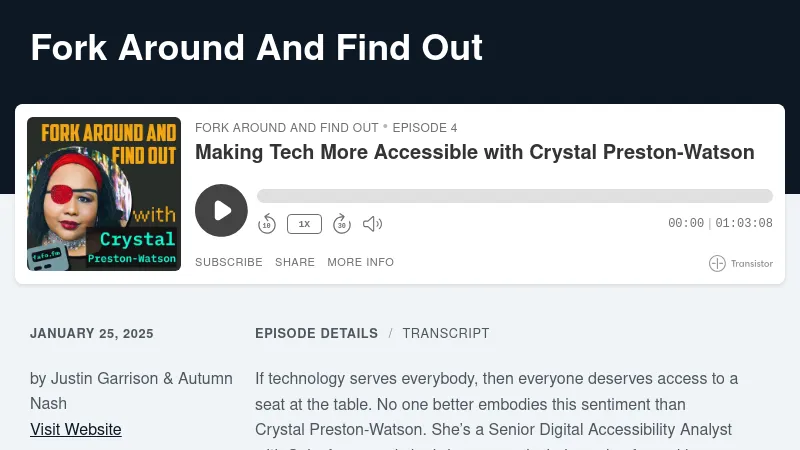The width and height of the screenshot is (800, 450).
Task: Rewind audio by 10 seconds
Action: [267, 224]
